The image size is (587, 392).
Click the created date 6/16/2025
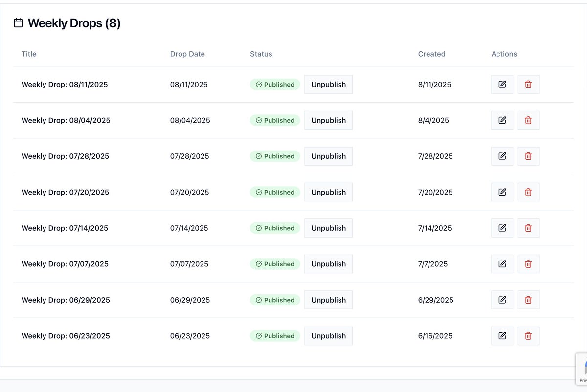tap(435, 336)
